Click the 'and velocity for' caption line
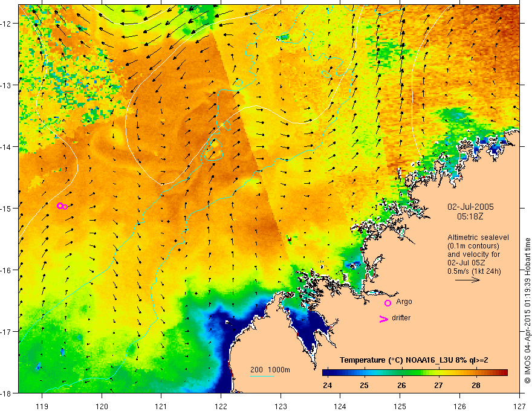The width and height of the screenshot is (532, 411). [473, 254]
